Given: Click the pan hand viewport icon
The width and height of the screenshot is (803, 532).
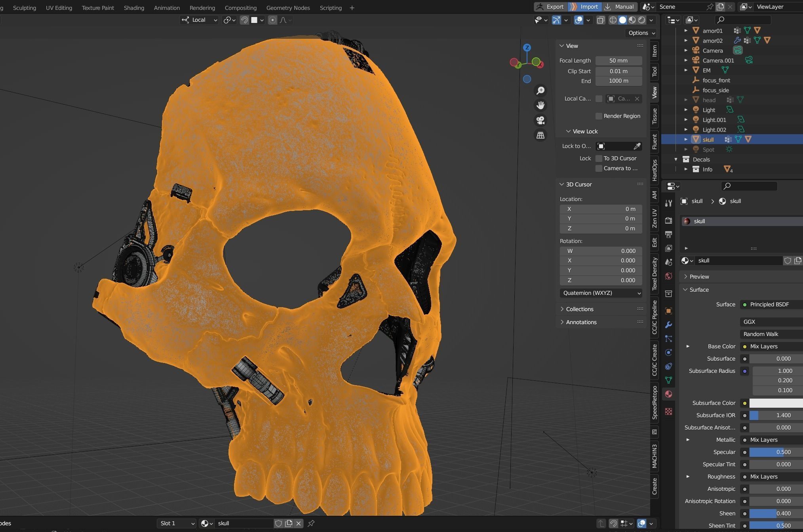Looking at the screenshot, I should point(540,105).
